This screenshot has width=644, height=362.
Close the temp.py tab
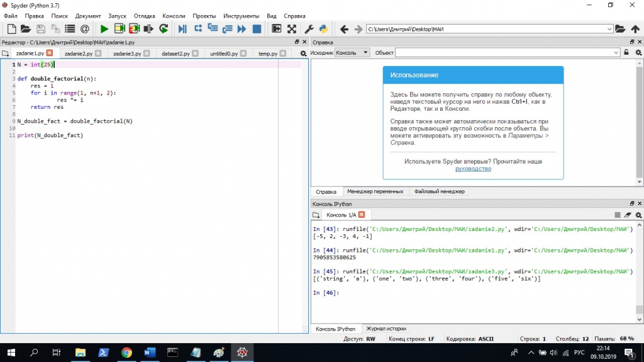click(x=282, y=54)
